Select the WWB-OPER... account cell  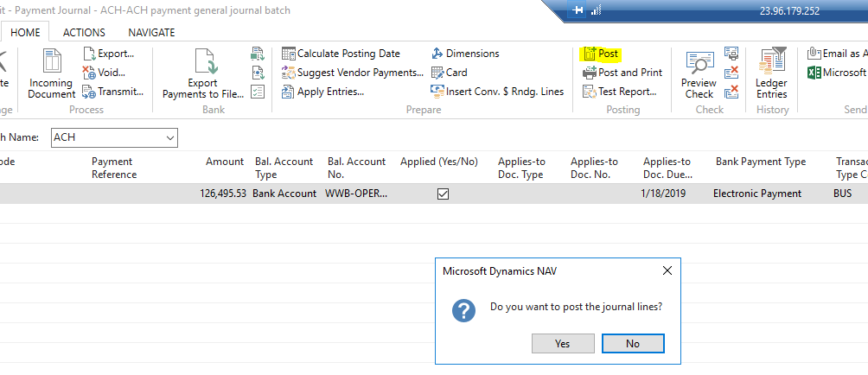[x=356, y=194]
